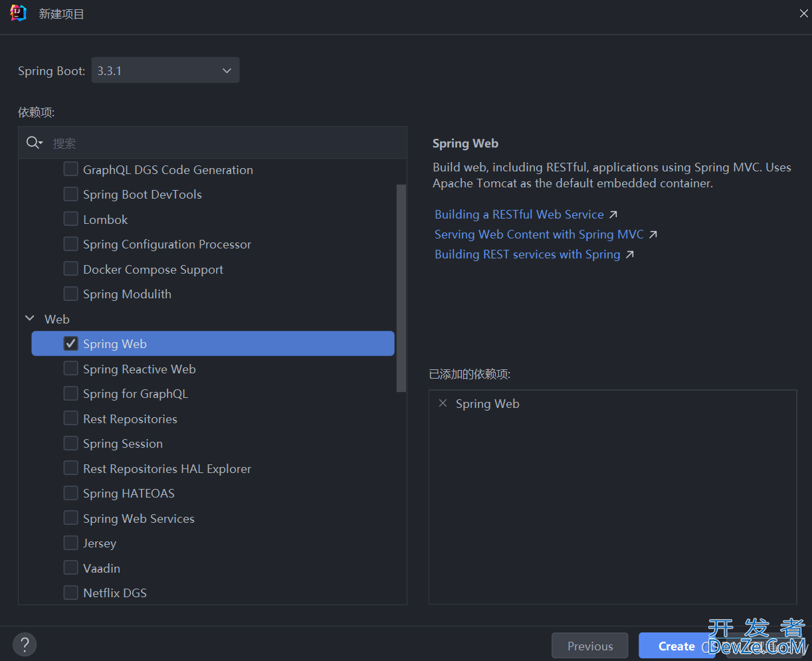Enable Spring Reactive Web checkbox
812x661 pixels.
click(x=71, y=369)
